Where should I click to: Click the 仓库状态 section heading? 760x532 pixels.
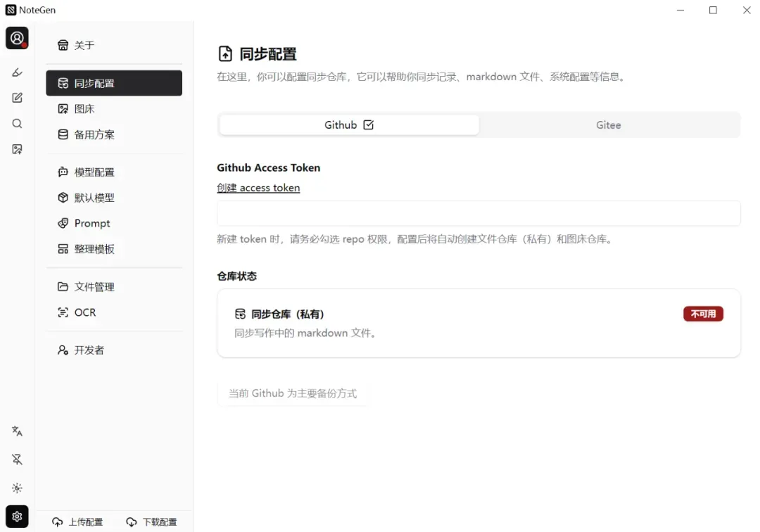(x=237, y=276)
